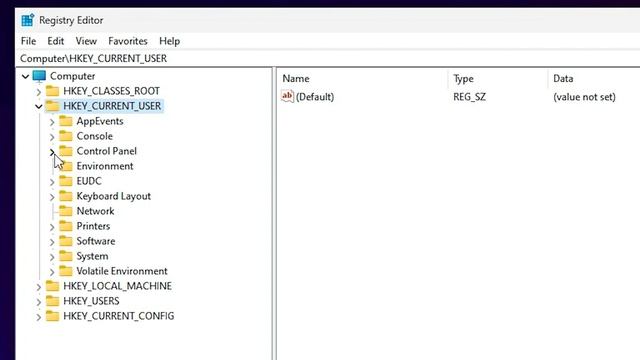The image size is (640, 360).
Task: Select the AppEvents key label
Action: coord(100,121)
